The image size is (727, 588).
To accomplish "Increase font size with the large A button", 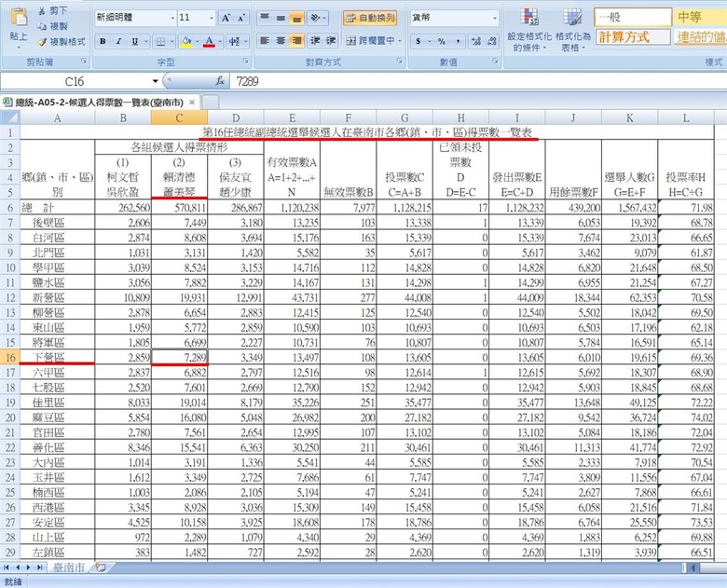I will [x=226, y=18].
